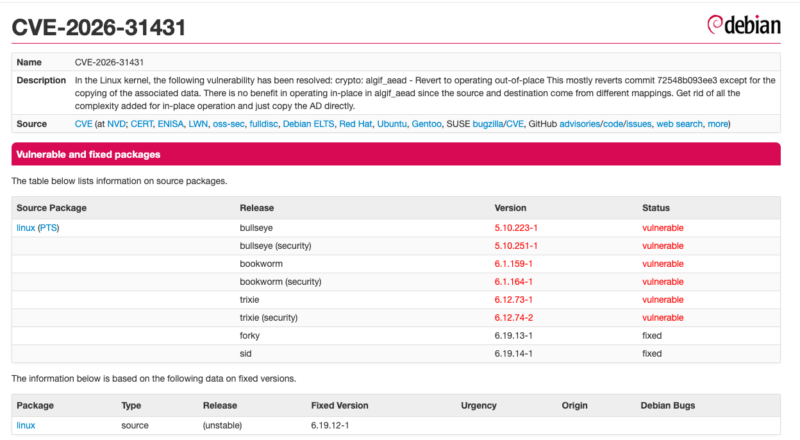Viewport: 800px width, 440px height.
Task: Click the 'more' source link
Action: [718, 124]
